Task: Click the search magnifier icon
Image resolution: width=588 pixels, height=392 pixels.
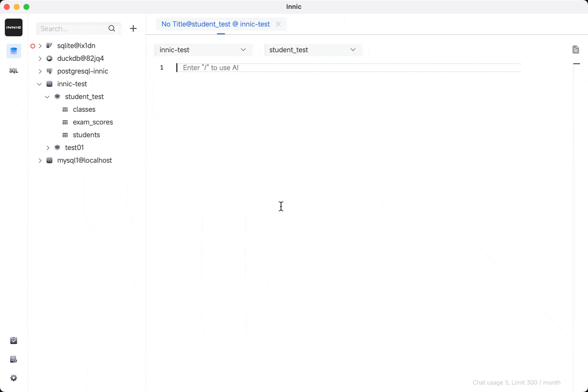Action: pos(112,29)
